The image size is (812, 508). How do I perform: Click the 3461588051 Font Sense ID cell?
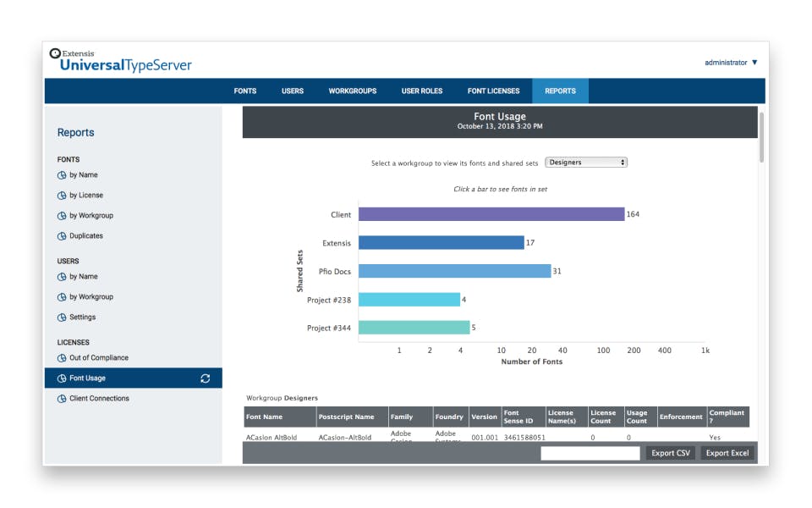[x=524, y=438]
